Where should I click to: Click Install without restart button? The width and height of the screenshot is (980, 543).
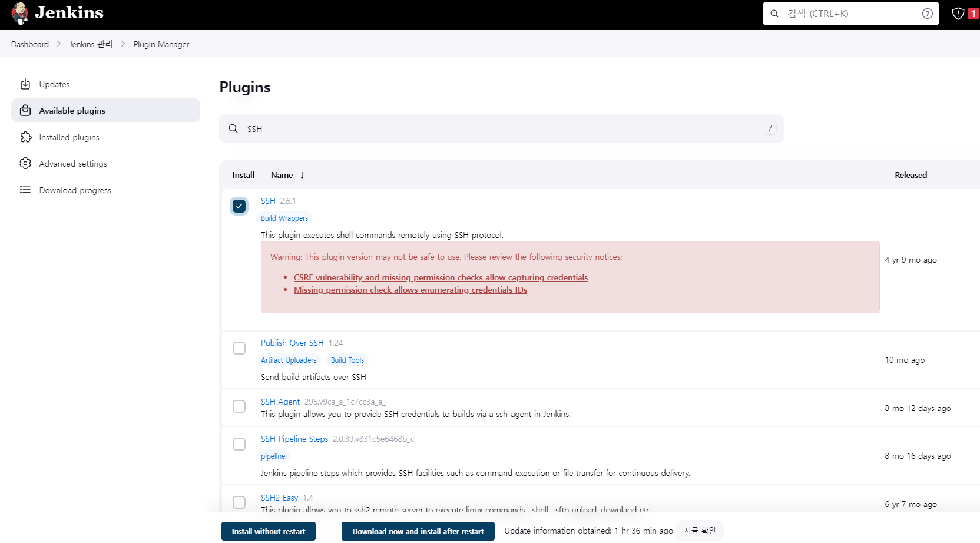[269, 531]
